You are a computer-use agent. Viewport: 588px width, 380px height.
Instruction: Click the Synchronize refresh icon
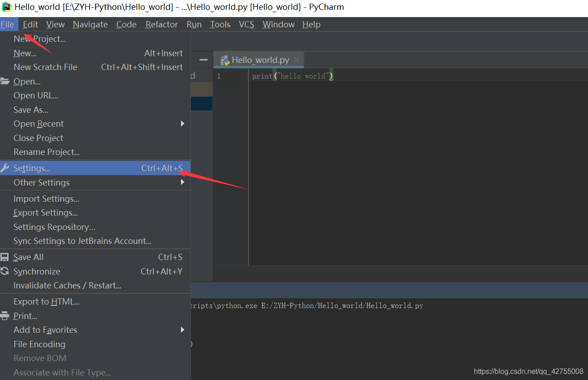pyautogui.click(x=5, y=271)
